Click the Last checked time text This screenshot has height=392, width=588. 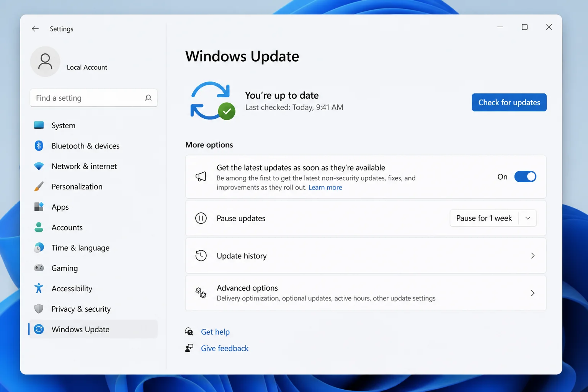294,107
